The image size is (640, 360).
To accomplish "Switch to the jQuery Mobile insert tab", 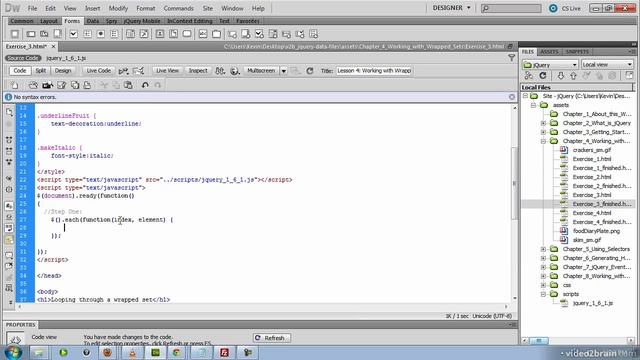I will point(142,21).
